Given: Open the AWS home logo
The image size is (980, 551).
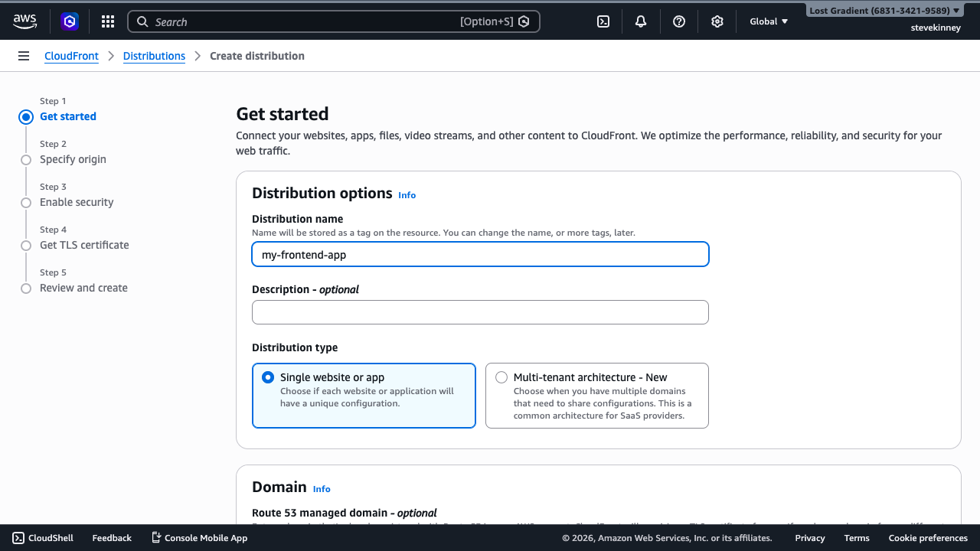Looking at the screenshot, I should point(24,21).
